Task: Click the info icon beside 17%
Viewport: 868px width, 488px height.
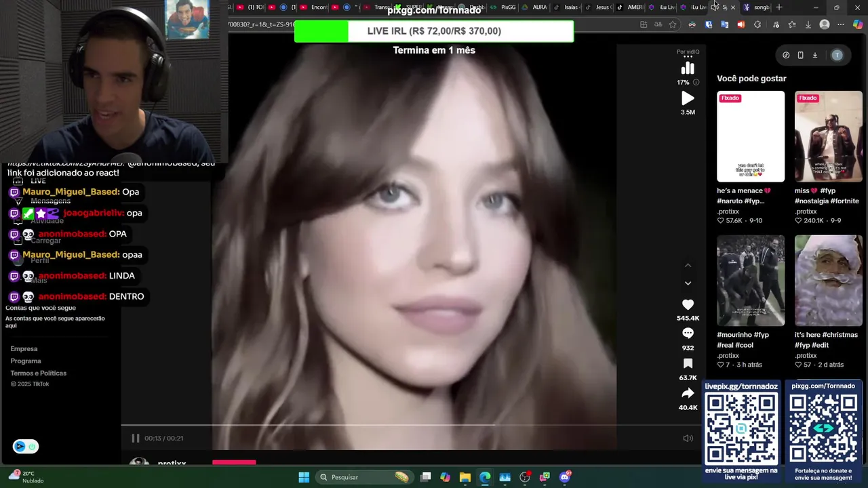Action: coord(696,83)
